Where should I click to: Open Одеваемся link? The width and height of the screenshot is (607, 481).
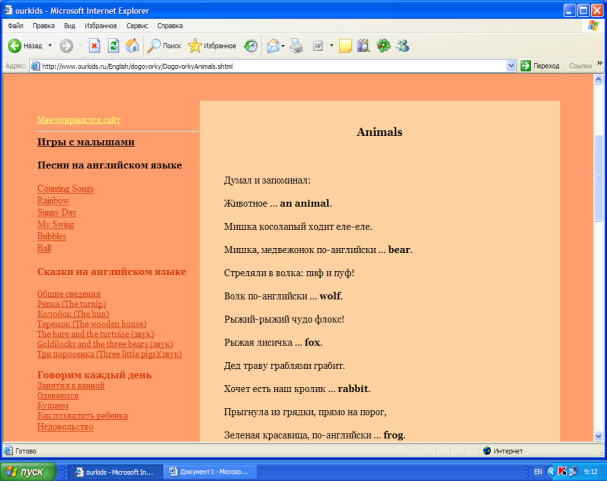(58, 395)
